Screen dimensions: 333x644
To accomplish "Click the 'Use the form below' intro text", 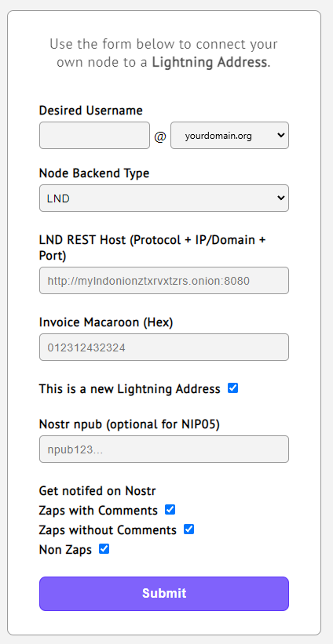I will pyautogui.click(x=163, y=53).
